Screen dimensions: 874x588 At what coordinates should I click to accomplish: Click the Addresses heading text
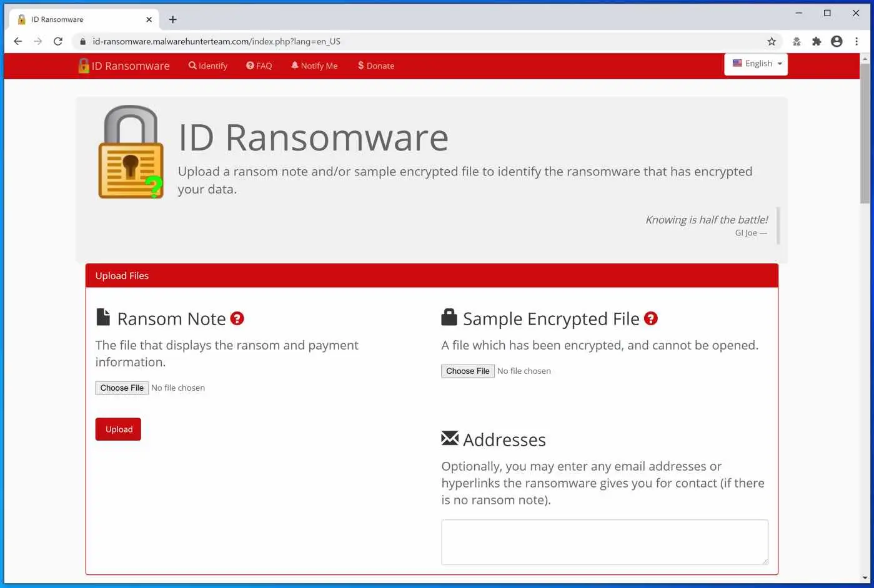coord(505,440)
